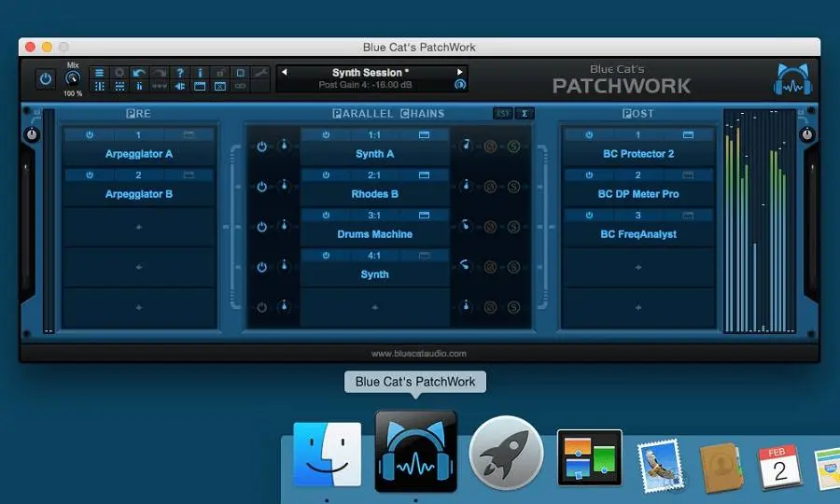Click the horizontal rows layout icon
This screenshot has height=504, width=840.
(119, 86)
